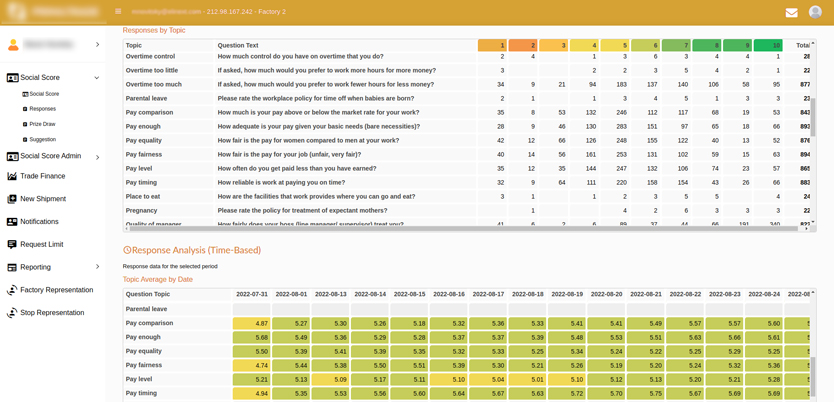The width and height of the screenshot is (834, 402).
Task: Collapse the Social Score menu section
Action: (x=97, y=78)
